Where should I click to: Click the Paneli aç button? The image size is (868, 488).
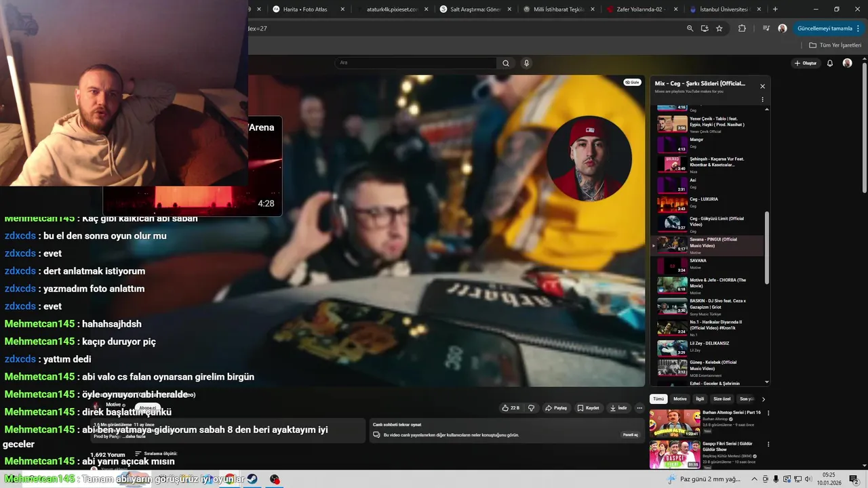[631, 434]
